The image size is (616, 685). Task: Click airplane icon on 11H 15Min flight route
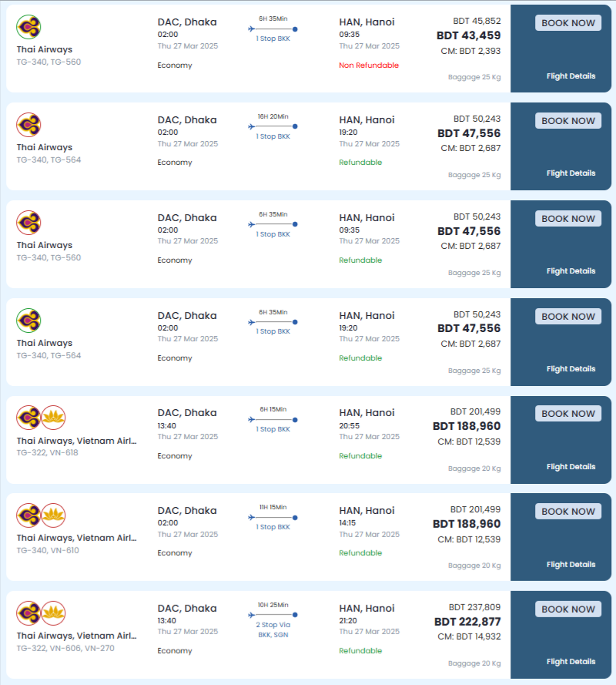(x=252, y=518)
